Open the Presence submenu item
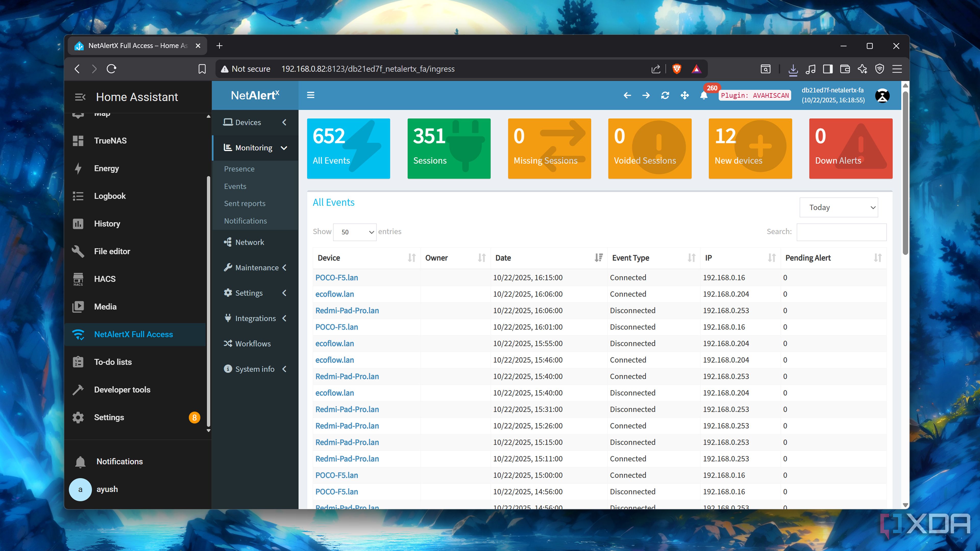Image resolution: width=980 pixels, height=551 pixels. 239,169
